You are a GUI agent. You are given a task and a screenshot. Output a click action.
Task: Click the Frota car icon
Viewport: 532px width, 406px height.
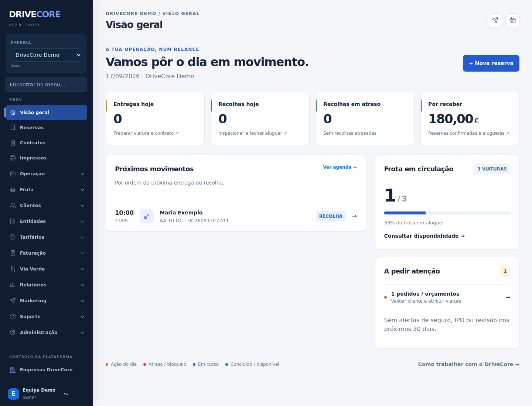13,190
